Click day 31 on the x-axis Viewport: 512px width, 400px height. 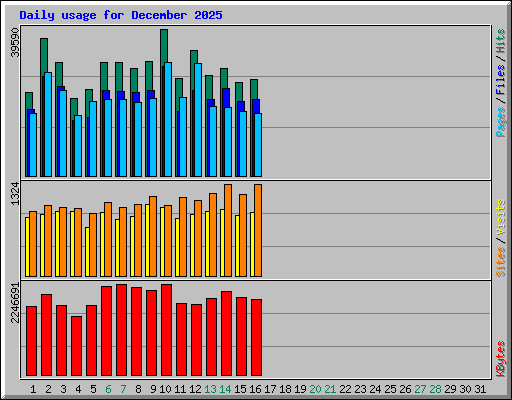(x=480, y=389)
